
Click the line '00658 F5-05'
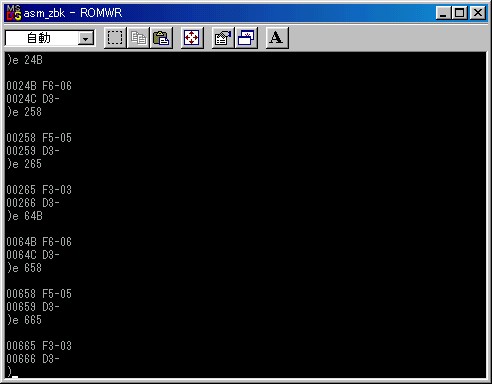pyautogui.click(x=39, y=294)
